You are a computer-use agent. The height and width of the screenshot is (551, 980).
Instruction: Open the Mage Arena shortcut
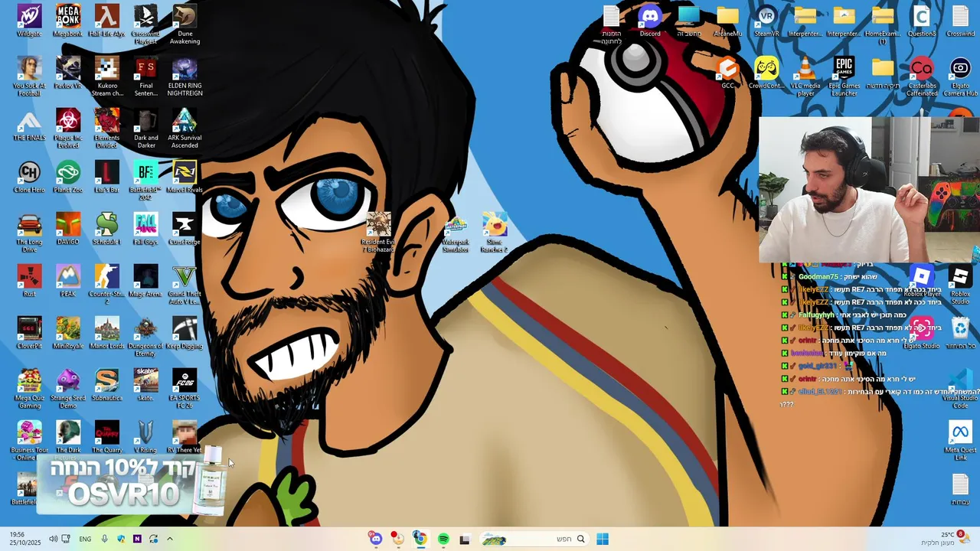tap(145, 281)
